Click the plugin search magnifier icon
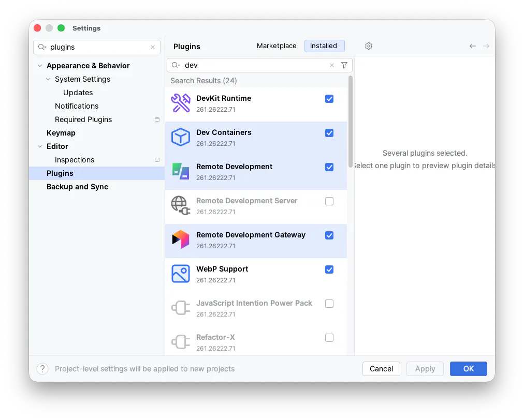The image size is (524, 420). click(x=176, y=65)
